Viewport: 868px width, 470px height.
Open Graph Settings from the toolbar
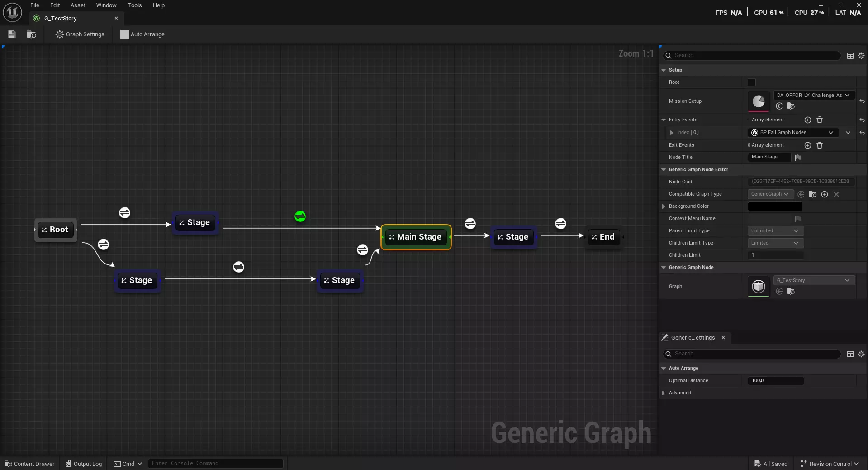(80, 34)
